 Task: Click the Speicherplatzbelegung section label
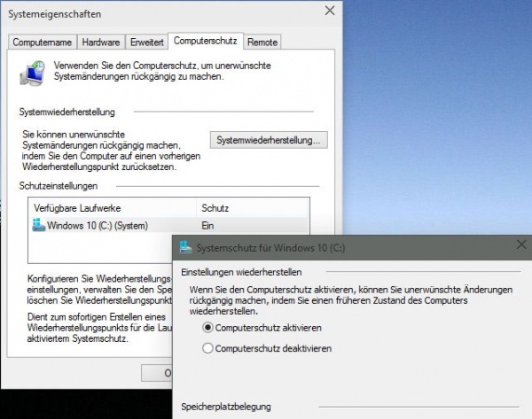pyautogui.click(x=226, y=407)
